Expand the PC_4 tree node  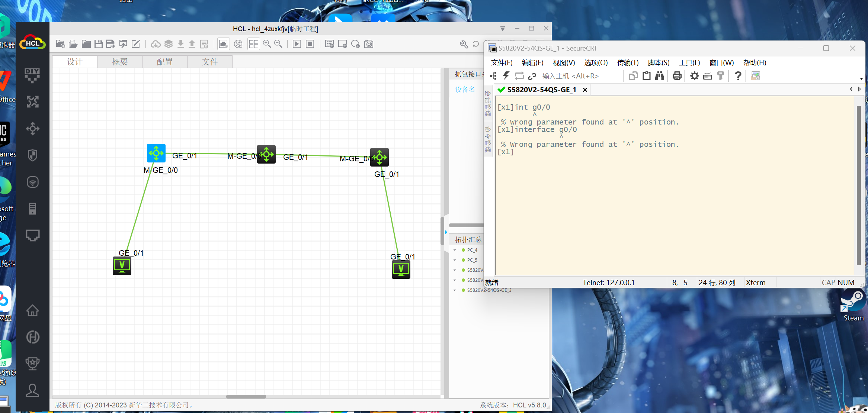455,250
